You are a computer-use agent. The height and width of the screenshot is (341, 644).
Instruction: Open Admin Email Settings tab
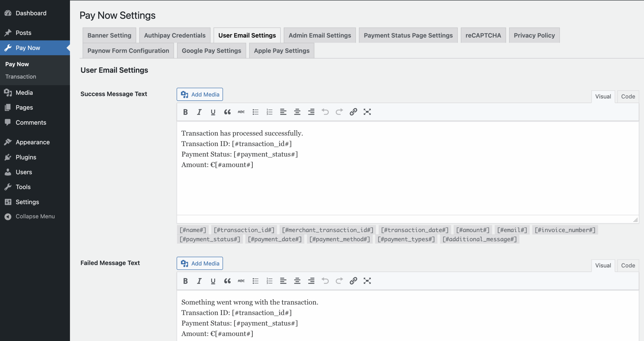pos(320,35)
